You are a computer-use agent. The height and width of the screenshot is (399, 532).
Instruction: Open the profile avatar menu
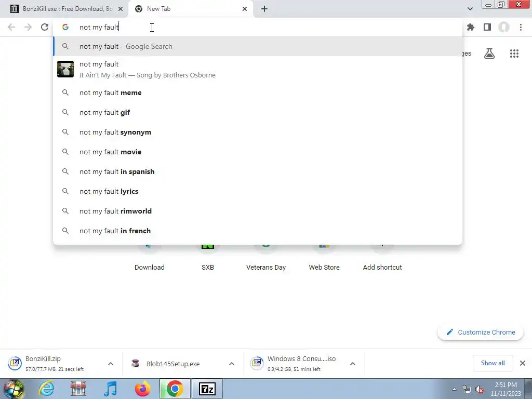504,27
